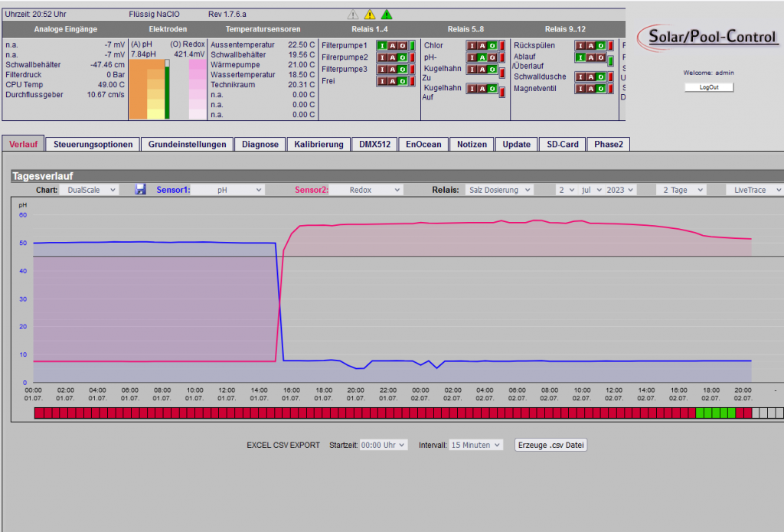Viewport: 784px width, 532px height.
Task: Open the Sensor2 Redox dropdown
Action: click(366, 190)
